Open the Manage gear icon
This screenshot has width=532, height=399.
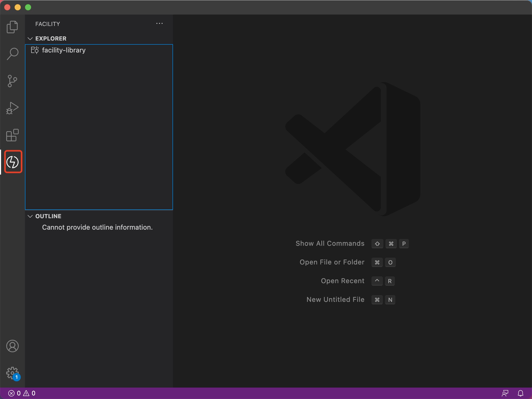12,373
